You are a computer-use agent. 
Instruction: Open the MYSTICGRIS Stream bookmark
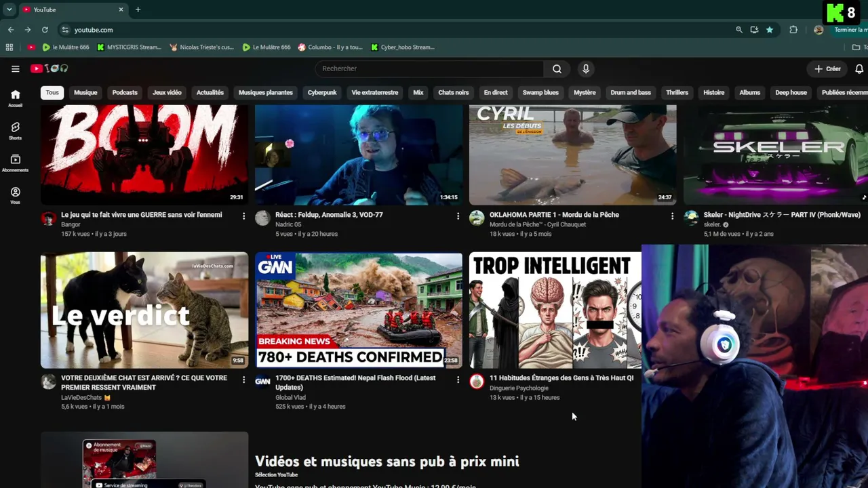coord(129,47)
